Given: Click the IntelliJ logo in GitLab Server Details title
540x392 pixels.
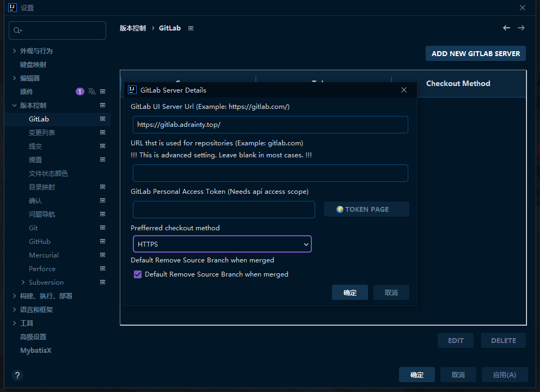Looking at the screenshot, I should click(x=132, y=90).
